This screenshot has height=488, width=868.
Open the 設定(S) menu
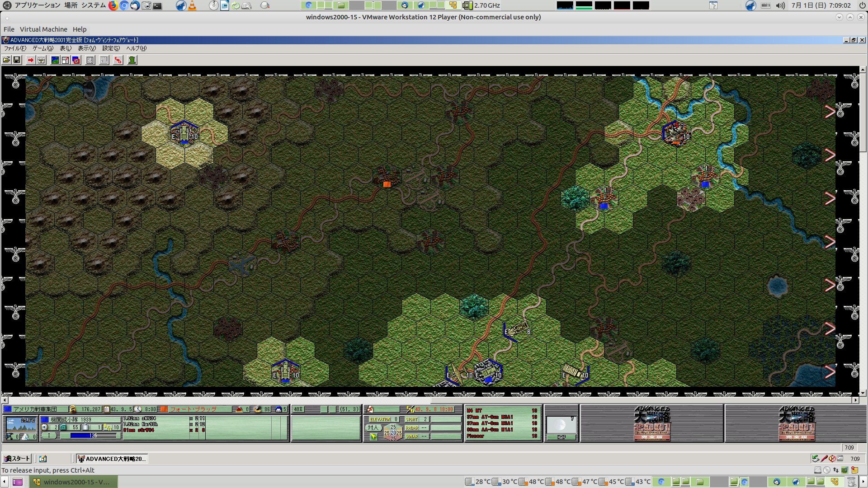pyautogui.click(x=111, y=48)
